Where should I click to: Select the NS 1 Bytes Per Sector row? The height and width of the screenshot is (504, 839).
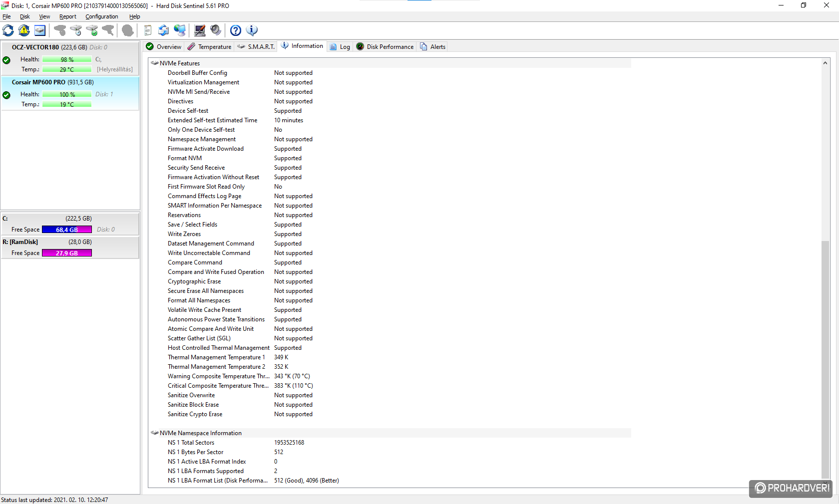tap(390, 452)
